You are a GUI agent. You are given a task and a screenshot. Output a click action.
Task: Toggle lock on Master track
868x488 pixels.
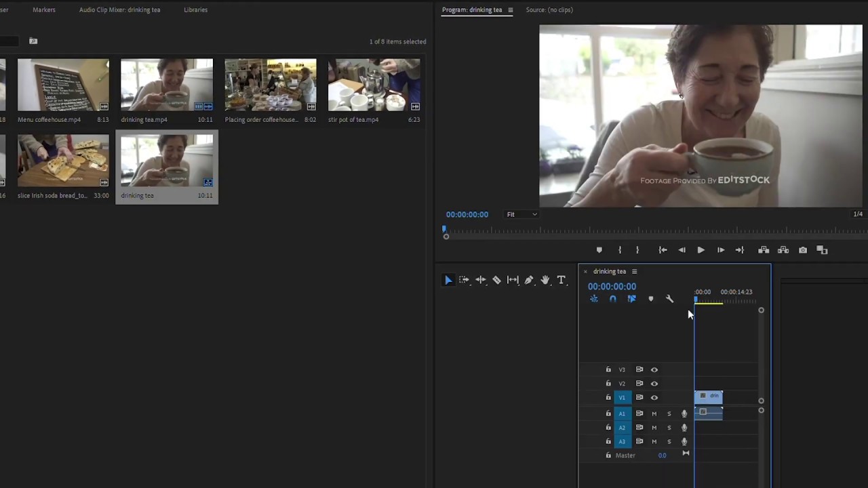coord(608,455)
